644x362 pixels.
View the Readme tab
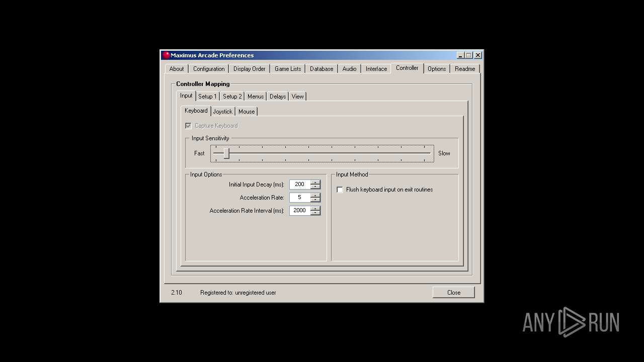coord(465,69)
